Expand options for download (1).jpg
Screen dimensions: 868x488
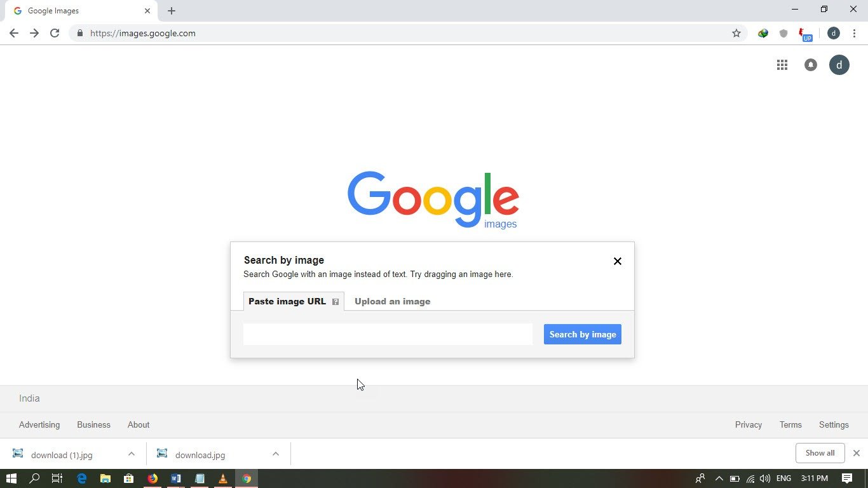click(x=131, y=454)
